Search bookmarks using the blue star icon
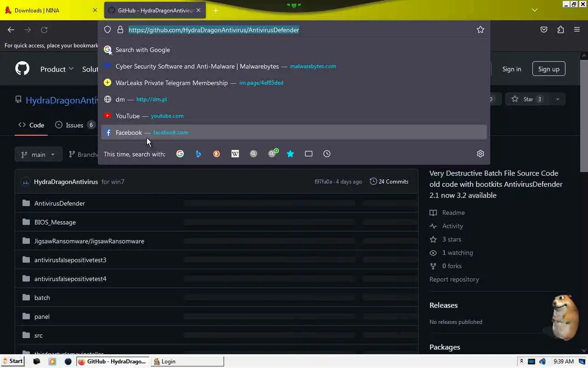588x368 pixels. coord(290,154)
